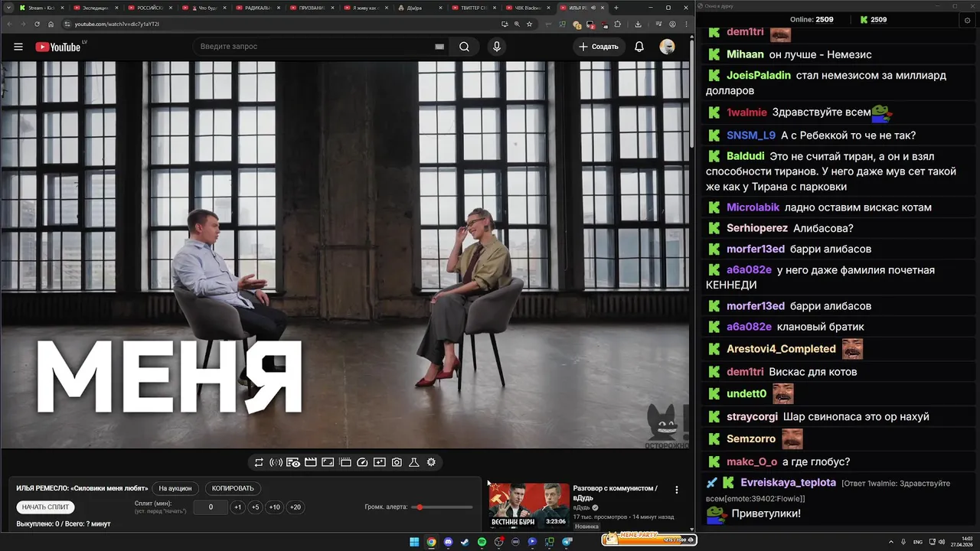Open Discord from the taskbar
Image resolution: width=980 pixels, height=551 pixels.
(x=448, y=542)
